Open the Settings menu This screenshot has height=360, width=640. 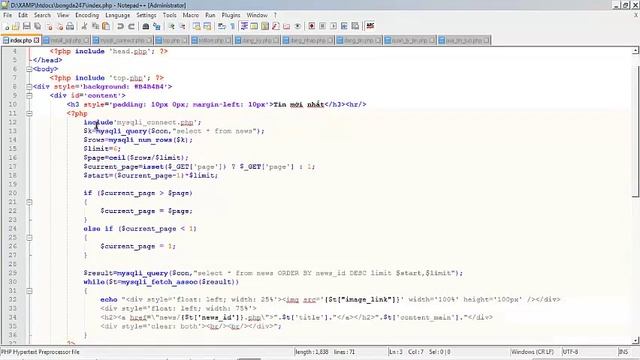pos(146,15)
